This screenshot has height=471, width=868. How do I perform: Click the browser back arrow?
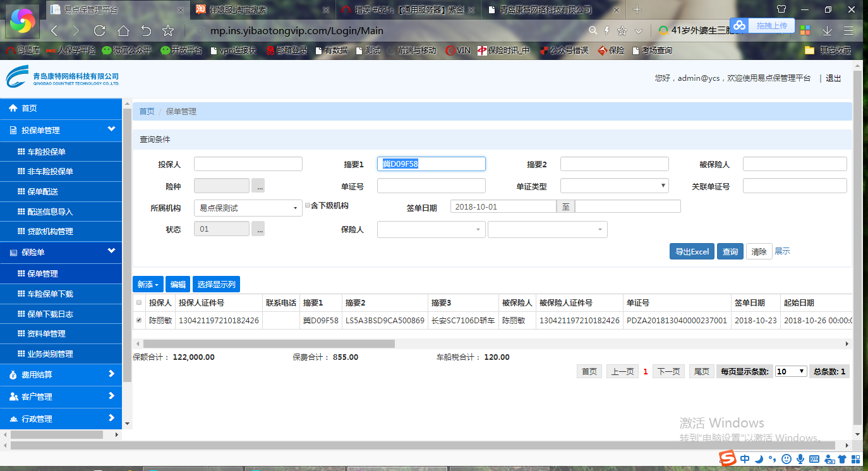(x=54, y=30)
